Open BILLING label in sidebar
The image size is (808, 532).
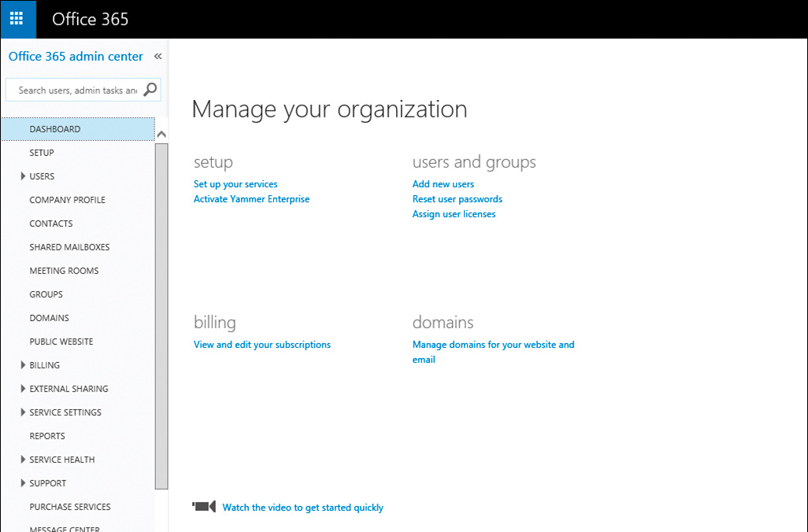click(x=44, y=365)
